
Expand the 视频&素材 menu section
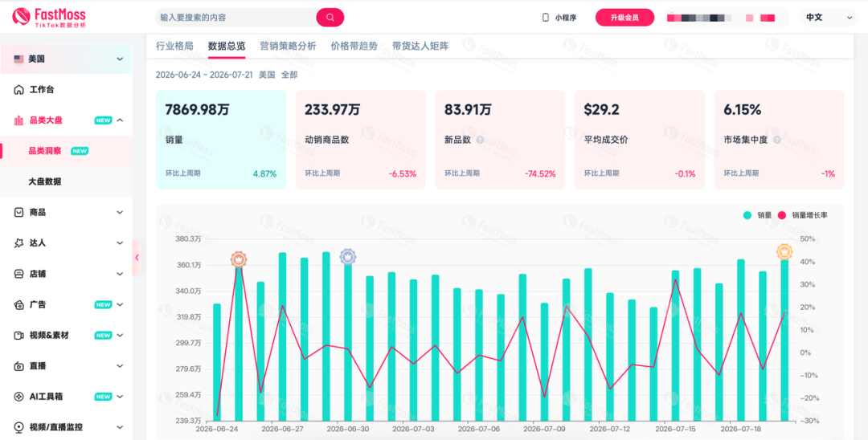120,336
